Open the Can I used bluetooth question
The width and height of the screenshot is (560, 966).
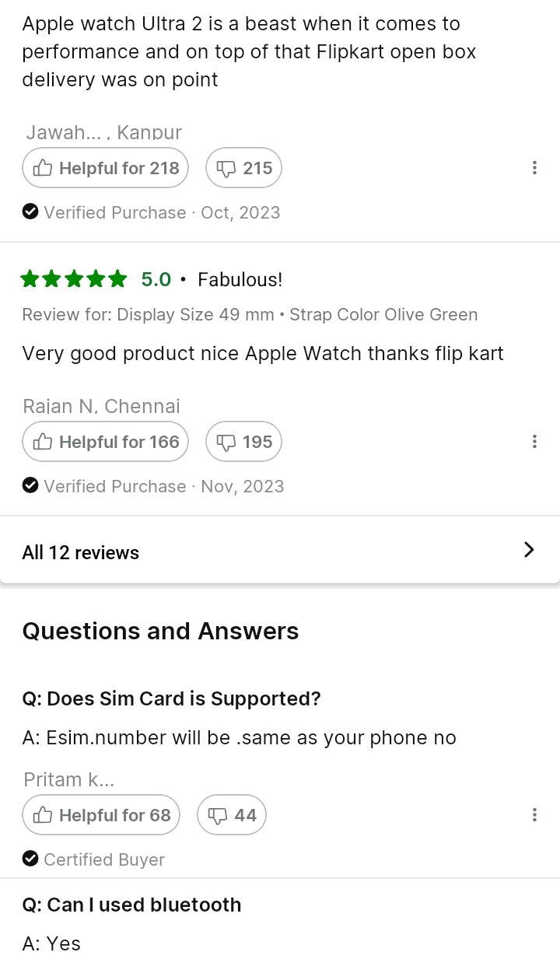click(x=131, y=905)
